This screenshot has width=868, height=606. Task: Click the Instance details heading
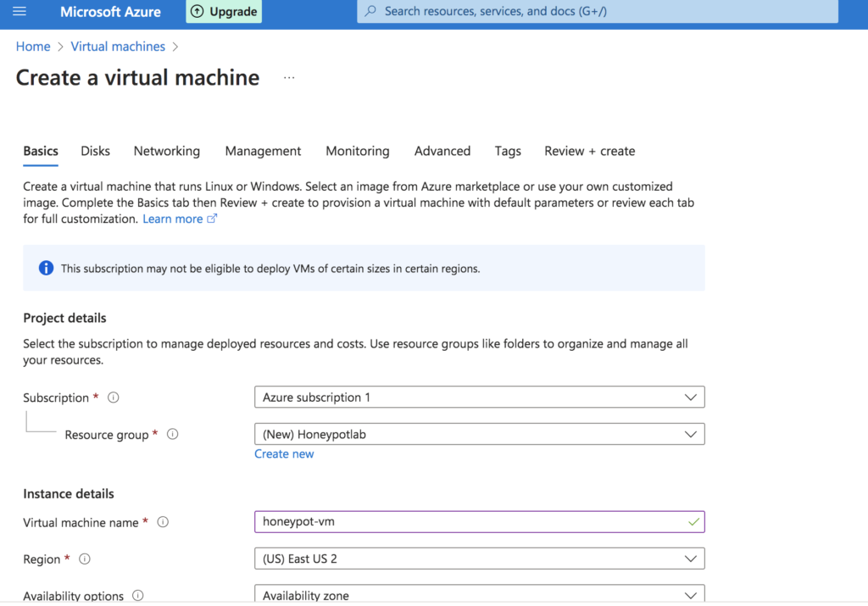[69, 493]
